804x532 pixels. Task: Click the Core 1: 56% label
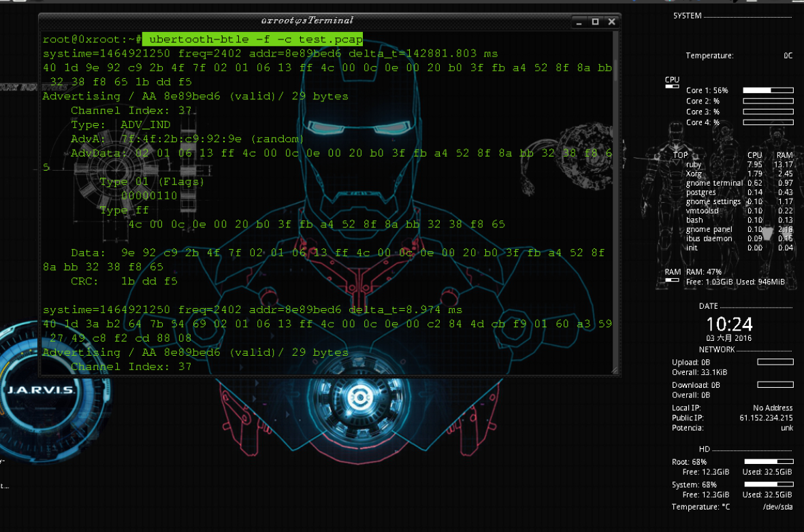pos(707,90)
